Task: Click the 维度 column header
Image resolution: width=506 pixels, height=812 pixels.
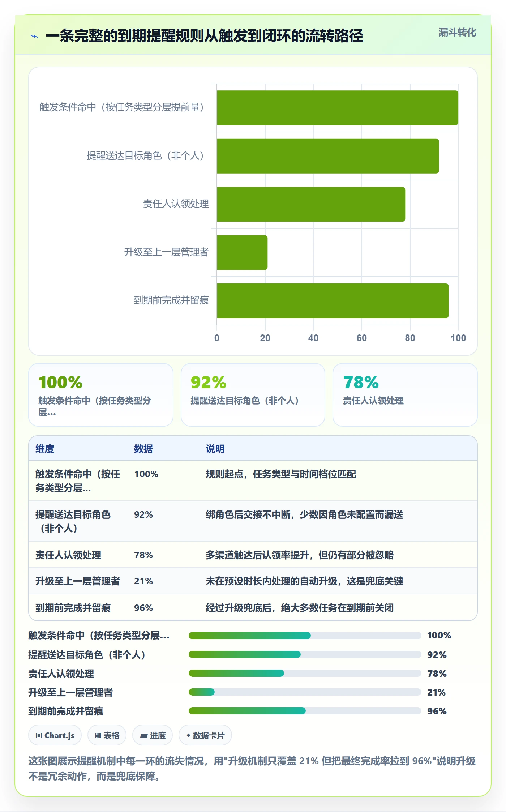Action: point(45,449)
